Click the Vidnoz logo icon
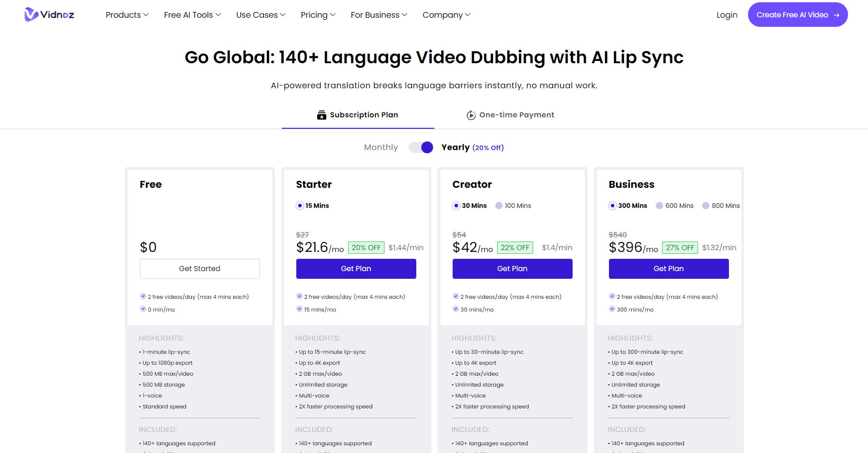The width and height of the screenshot is (868, 453). pos(31,15)
